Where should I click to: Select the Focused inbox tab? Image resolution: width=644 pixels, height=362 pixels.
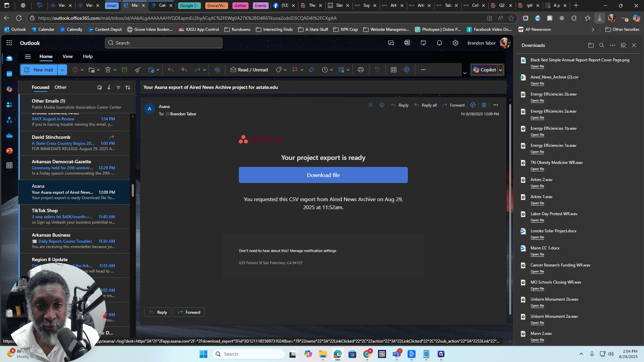41,87
